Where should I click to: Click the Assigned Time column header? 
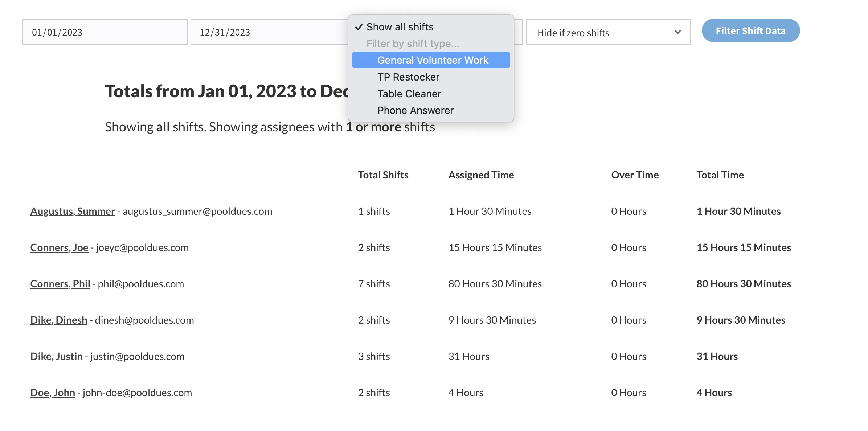tap(481, 175)
